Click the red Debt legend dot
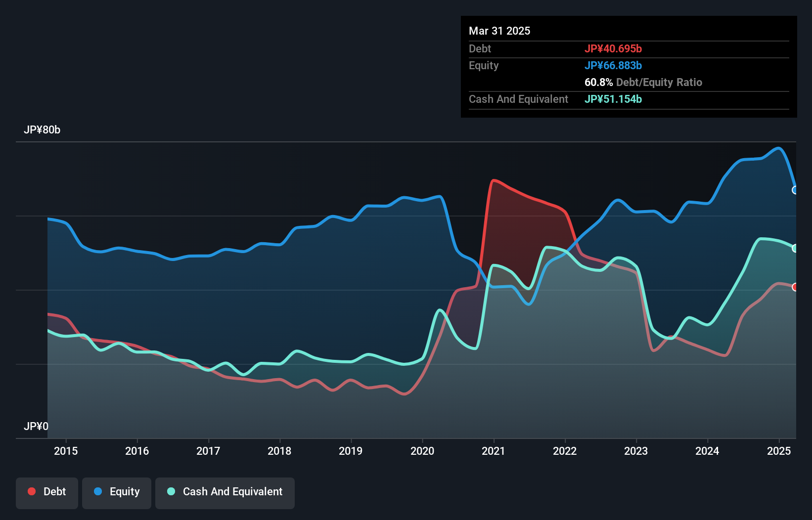 32,491
